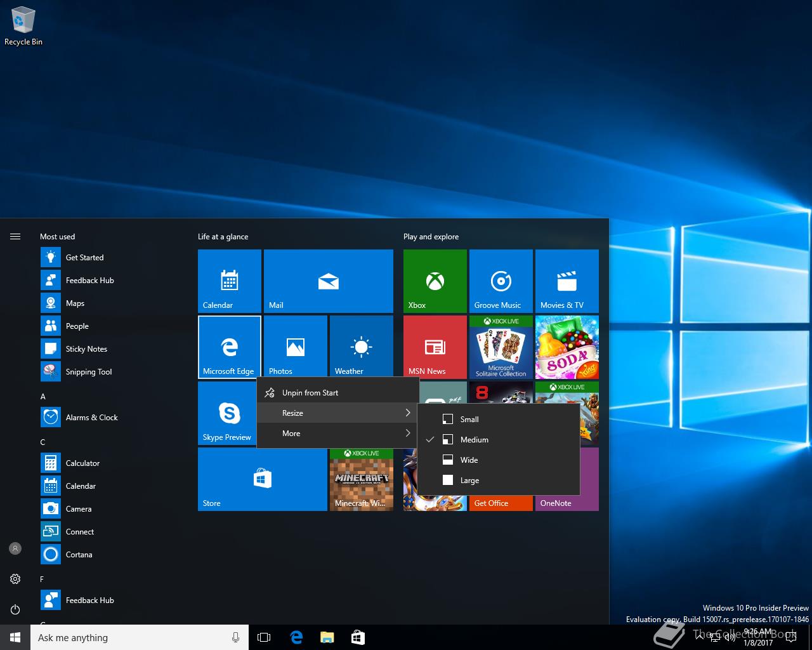Click the Power button in Start

(15, 609)
